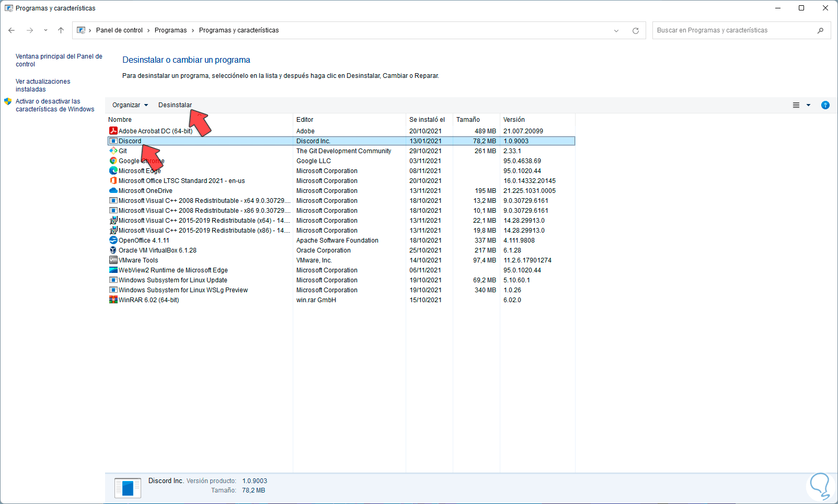Expand the address bar history dropdown

616,30
